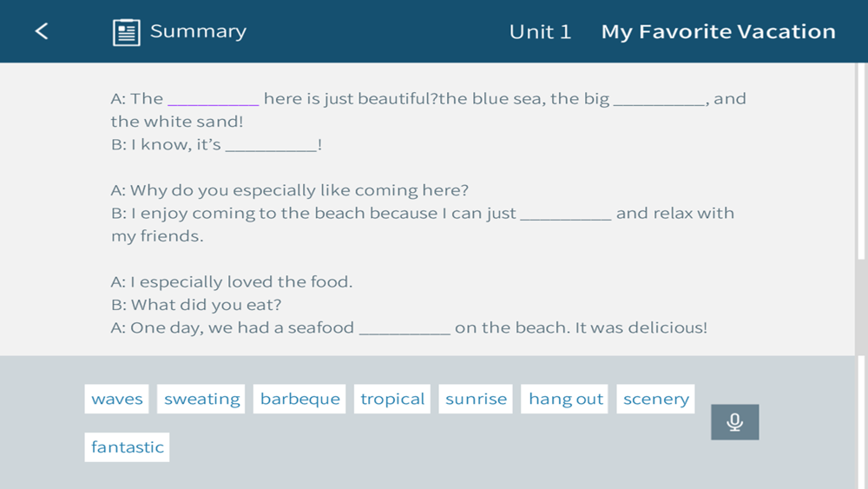The width and height of the screenshot is (868, 489).
Task: Select the 'fantastic' word tile
Action: pos(128,447)
